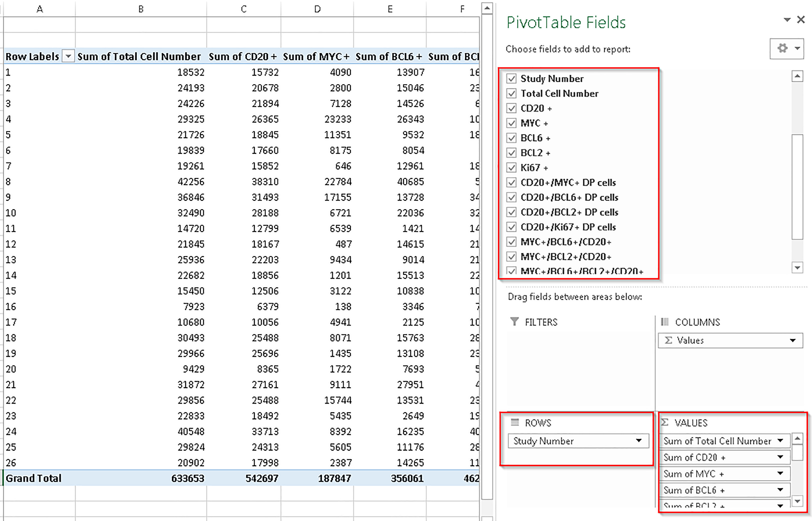Uncheck the MYC + field checkbox
Image resolution: width=812 pixels, height=521 pixels.
click(x=511, y=123)
